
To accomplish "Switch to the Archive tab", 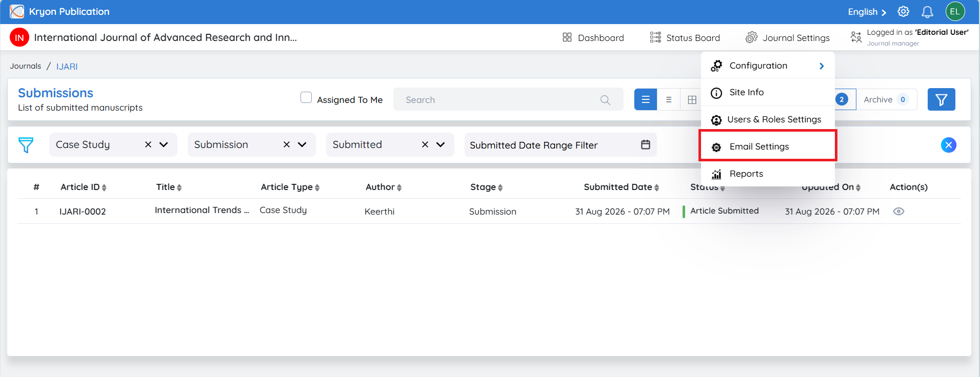I will click(x=886, y=99).
